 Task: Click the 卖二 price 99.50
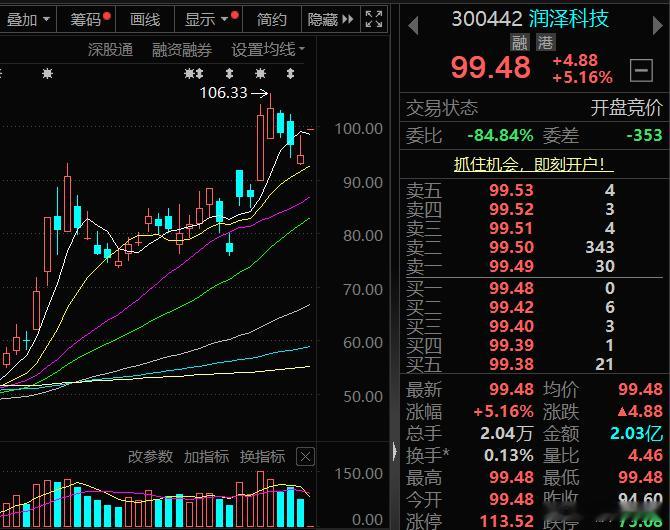(511, 247)
